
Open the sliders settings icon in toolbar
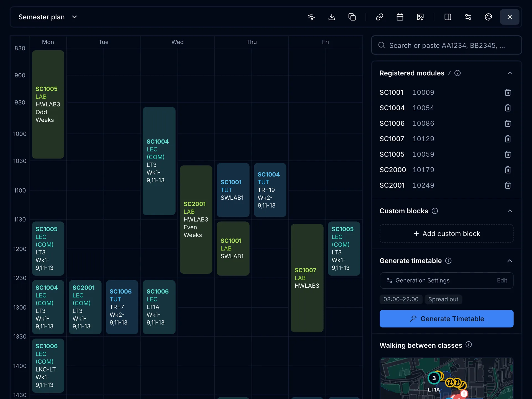(468, 17)
